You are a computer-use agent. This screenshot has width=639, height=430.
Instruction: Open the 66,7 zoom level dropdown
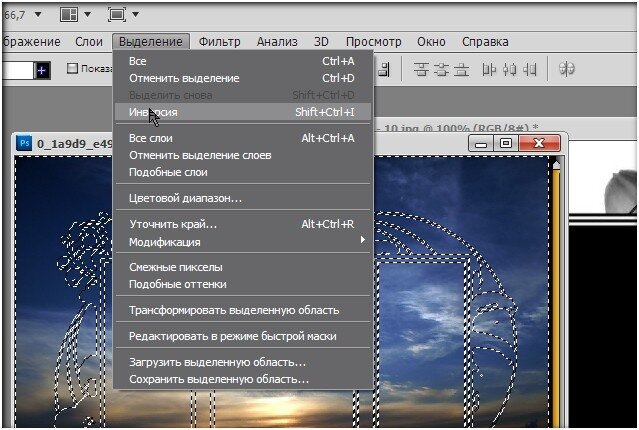[38, 15]
